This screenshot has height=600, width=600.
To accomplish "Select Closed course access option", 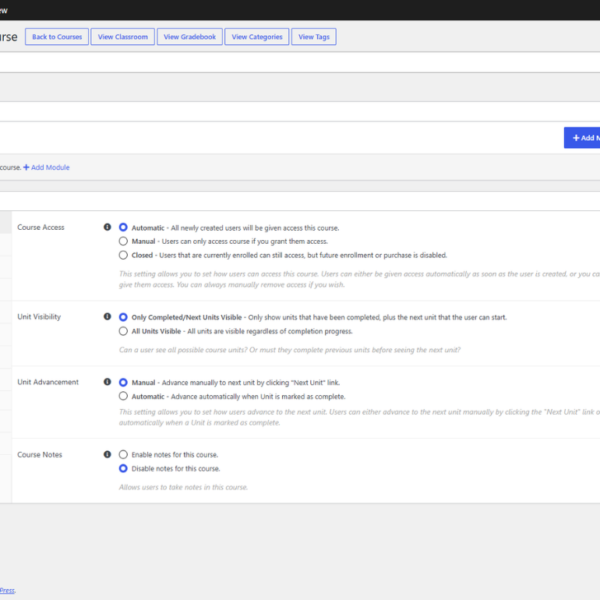I will (x=123, y=255).
